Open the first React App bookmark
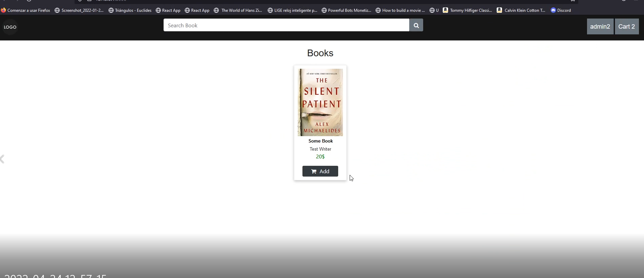Viewport: 644px width, 278px height. click(168, 10)
